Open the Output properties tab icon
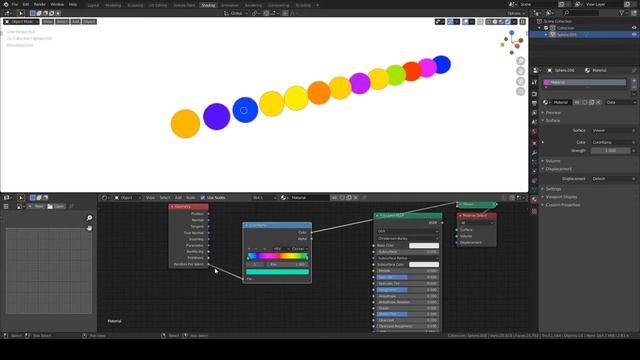Screen dimensions: 640x360 click(x=534, y=103)
